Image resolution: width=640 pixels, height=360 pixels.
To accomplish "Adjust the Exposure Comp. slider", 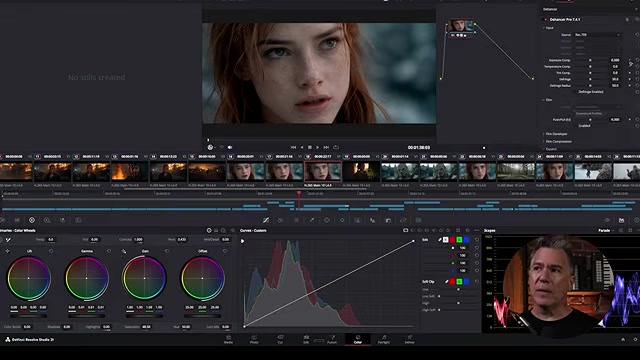I will pos(590,60).
